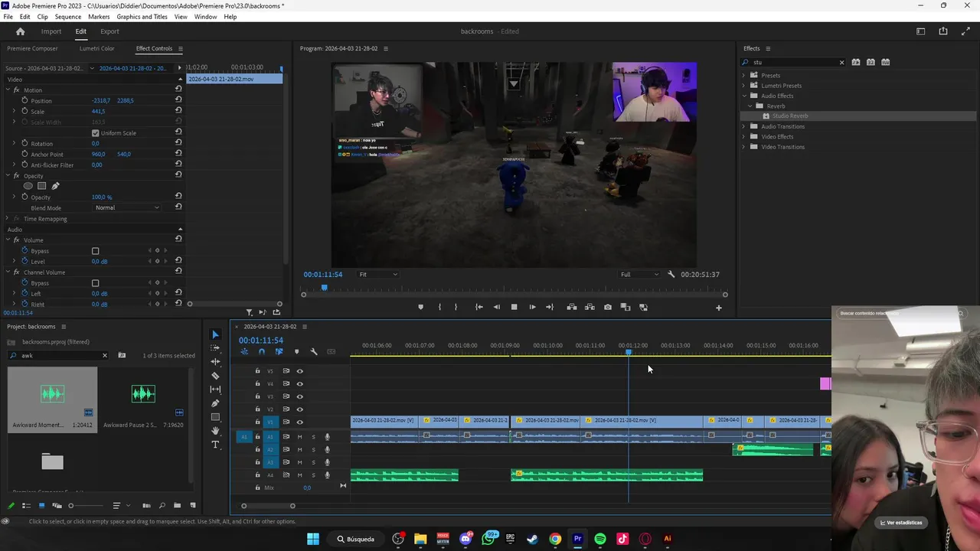Expand the Video Transitions folder
The height and width of the screenshot is (551, 980).
[x=743, y=147]
